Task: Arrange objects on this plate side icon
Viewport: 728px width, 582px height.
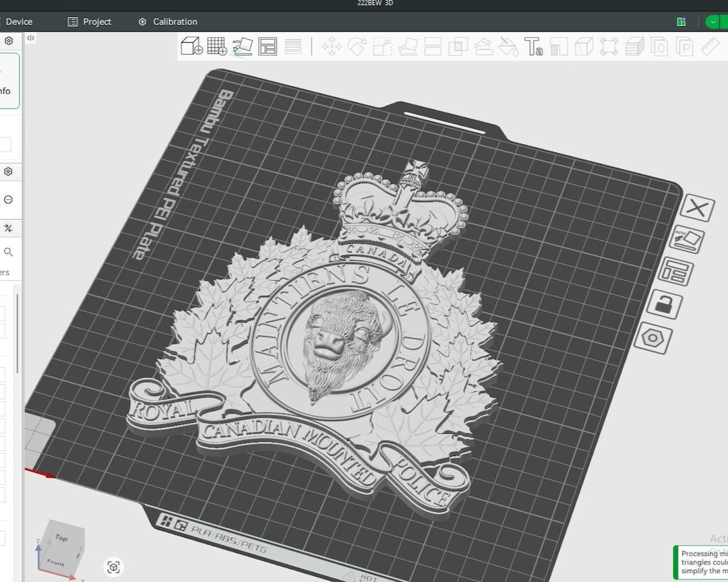Action: [x=676, y=271]
